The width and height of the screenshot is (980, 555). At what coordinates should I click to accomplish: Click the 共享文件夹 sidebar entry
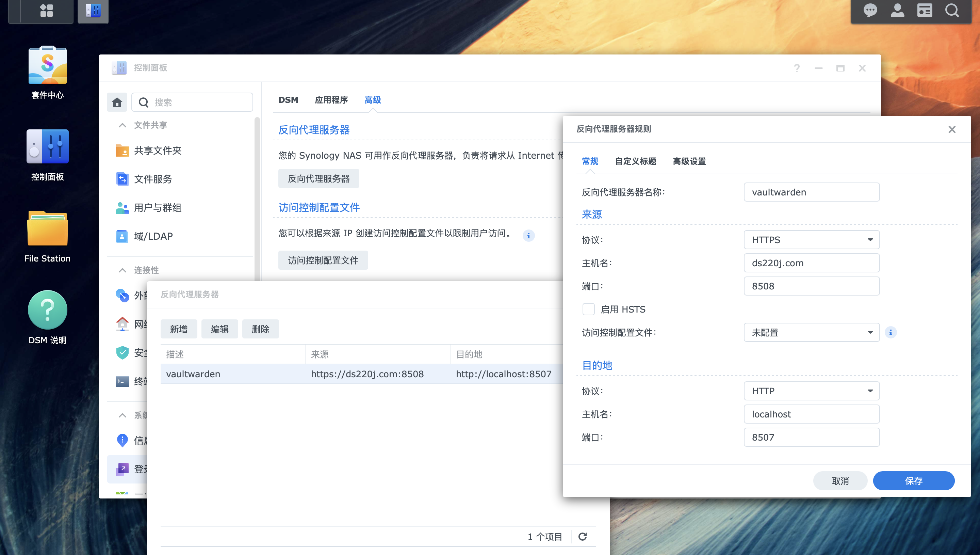click(157, 150)
